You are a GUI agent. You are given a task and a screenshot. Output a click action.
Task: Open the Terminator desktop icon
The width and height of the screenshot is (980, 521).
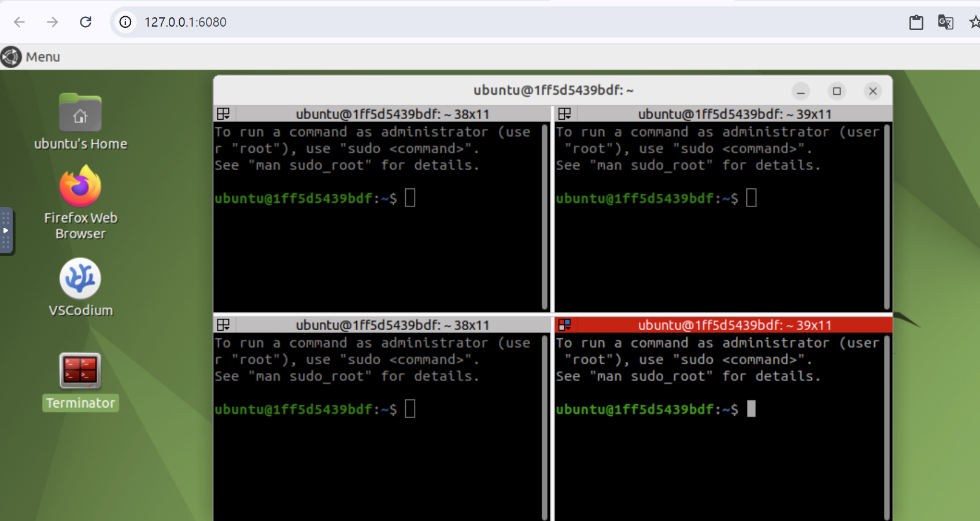[x=80, y=371]
